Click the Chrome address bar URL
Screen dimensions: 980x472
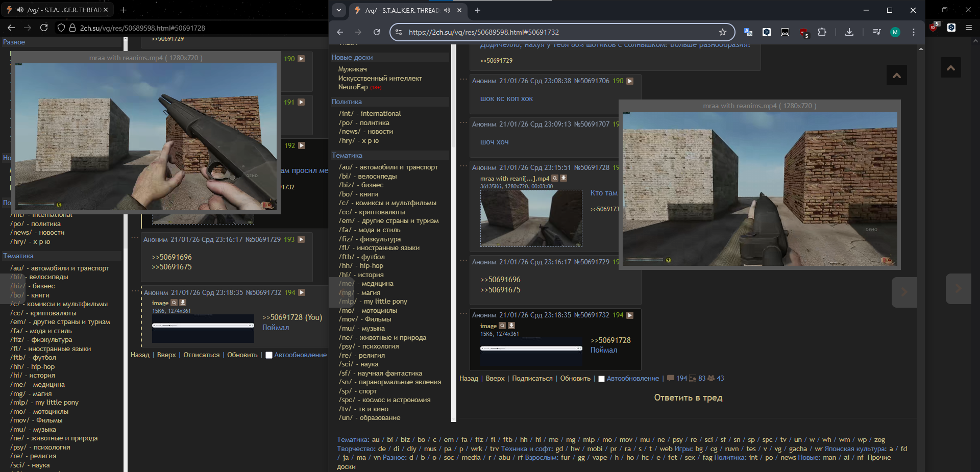coord(483,32)
